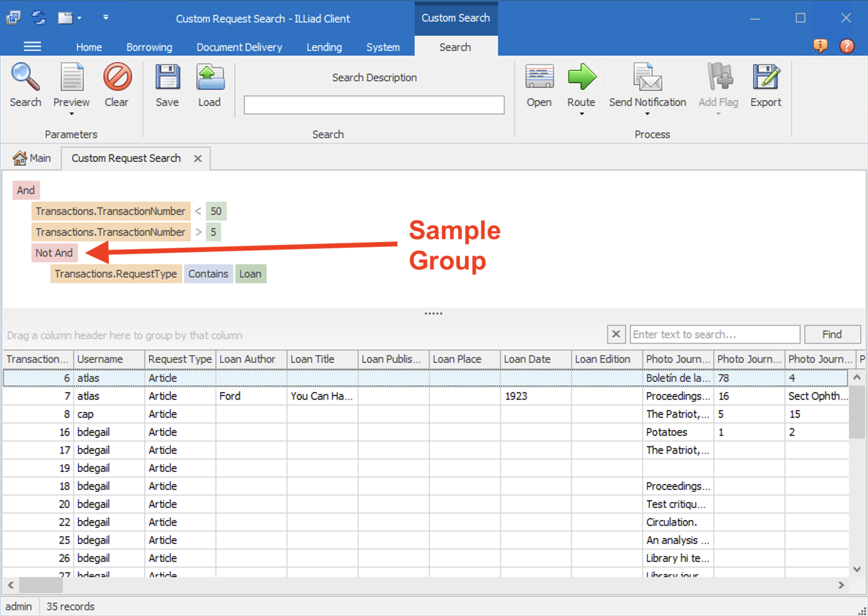This screenshot has height=616, width=868.
Task: Click the Clear icon to reset parameters
Action: 117,85
